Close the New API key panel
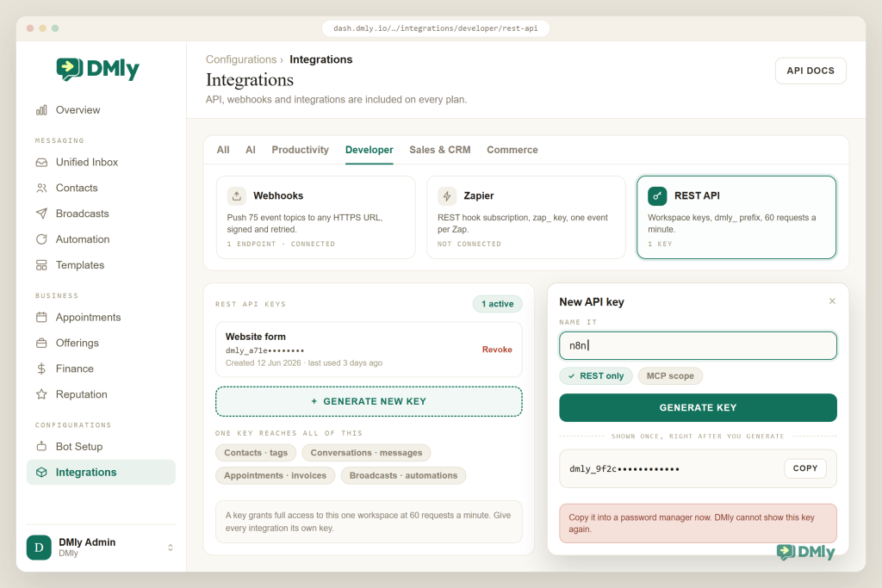 [832, 301]
